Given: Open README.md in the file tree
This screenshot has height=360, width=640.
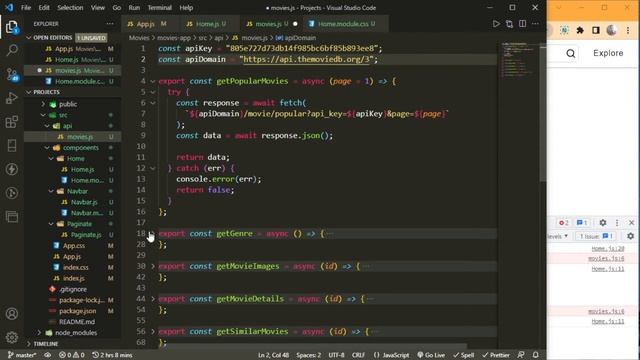Looking at the screenshot, I should click(x=76, y=322).
